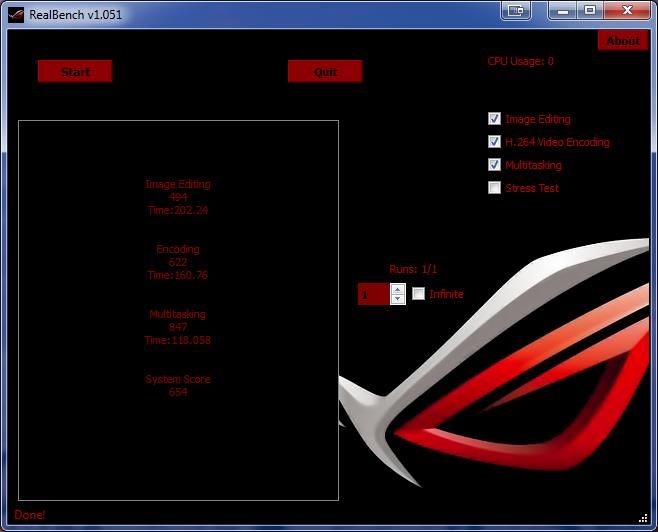
Task: Increase run count with the up arrow
Action: [397, 289]
